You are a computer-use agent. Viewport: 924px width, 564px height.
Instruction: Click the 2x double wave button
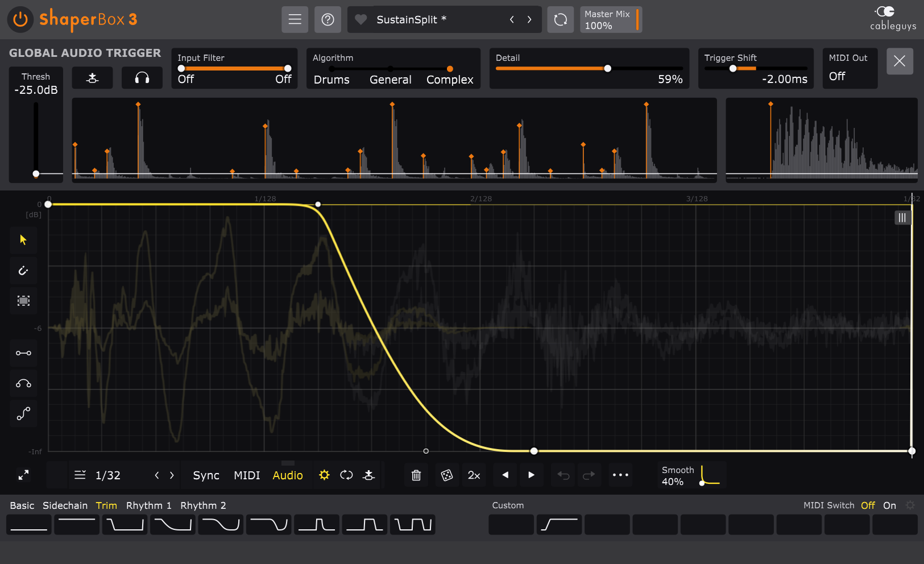pyautogui.click(x=474, y=475)
